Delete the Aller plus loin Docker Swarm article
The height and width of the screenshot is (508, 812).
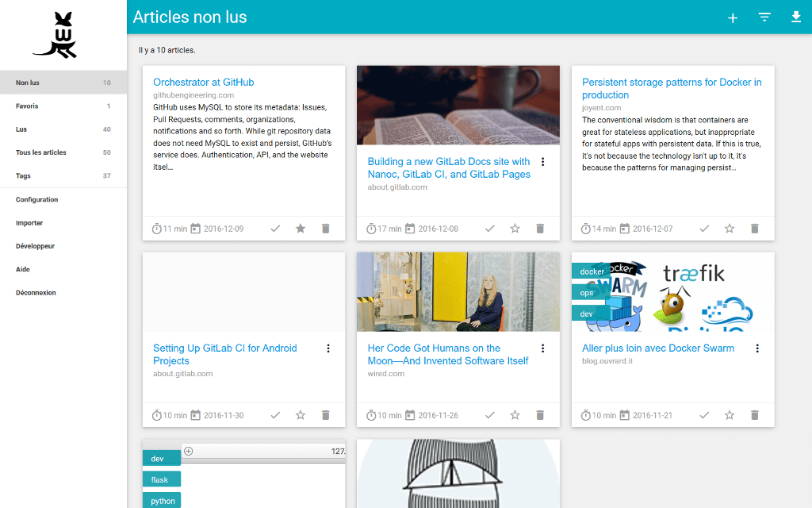click(x=754, y=415)
